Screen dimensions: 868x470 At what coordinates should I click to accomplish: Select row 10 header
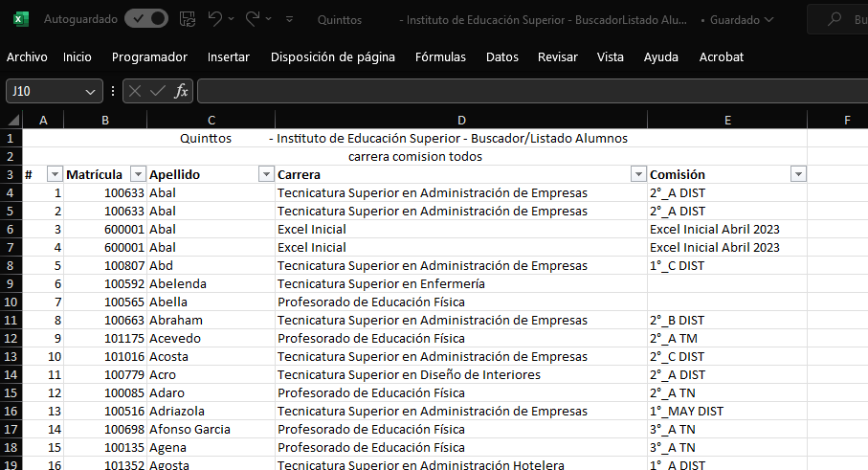coord(11,302)
